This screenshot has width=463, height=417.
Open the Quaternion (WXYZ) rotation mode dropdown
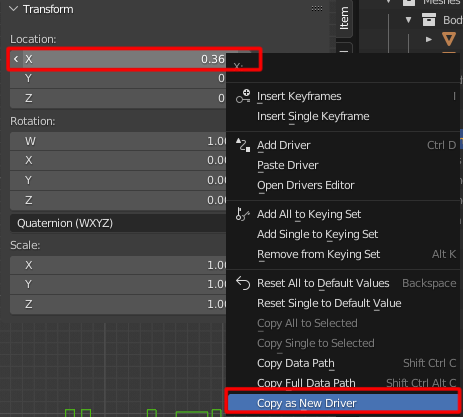click(x=118, y=223)
